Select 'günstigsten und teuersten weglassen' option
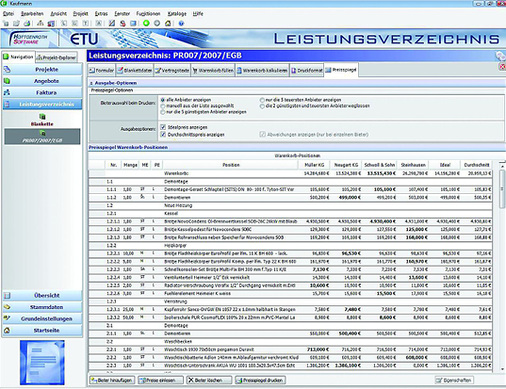Image resolution: width=506 pixels, height=389 pixels. [262, 106]
